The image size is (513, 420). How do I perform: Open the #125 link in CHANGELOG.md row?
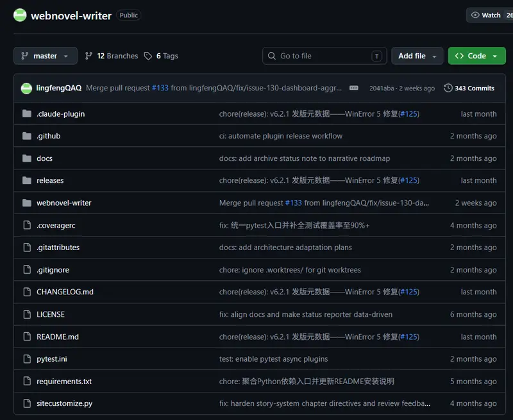click(408, 292)
